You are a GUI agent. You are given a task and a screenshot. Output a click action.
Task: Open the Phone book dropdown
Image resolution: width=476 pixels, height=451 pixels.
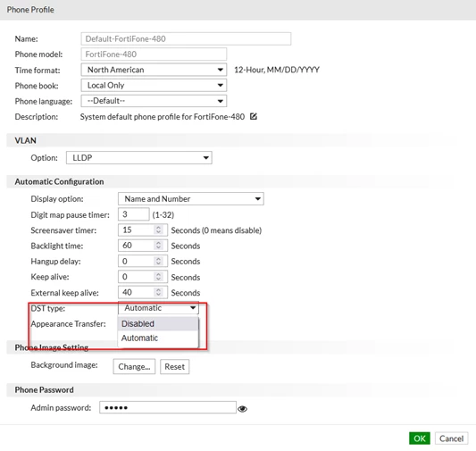click(154, 85)
